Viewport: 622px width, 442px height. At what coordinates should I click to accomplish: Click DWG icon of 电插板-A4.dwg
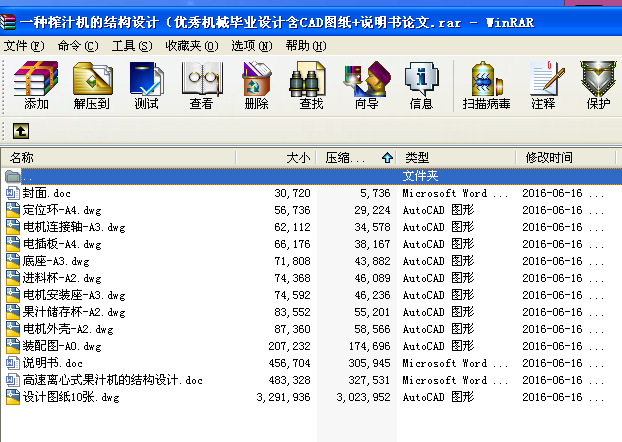[13, 244]
